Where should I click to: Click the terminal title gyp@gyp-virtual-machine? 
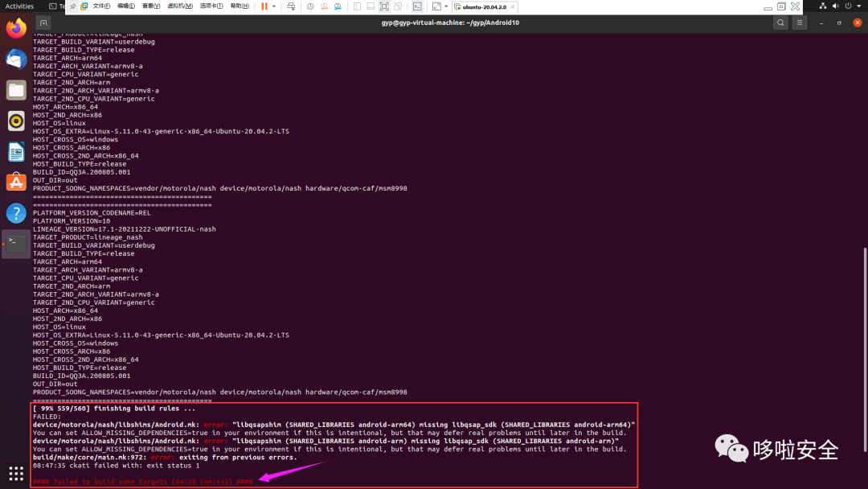(450, 23)
